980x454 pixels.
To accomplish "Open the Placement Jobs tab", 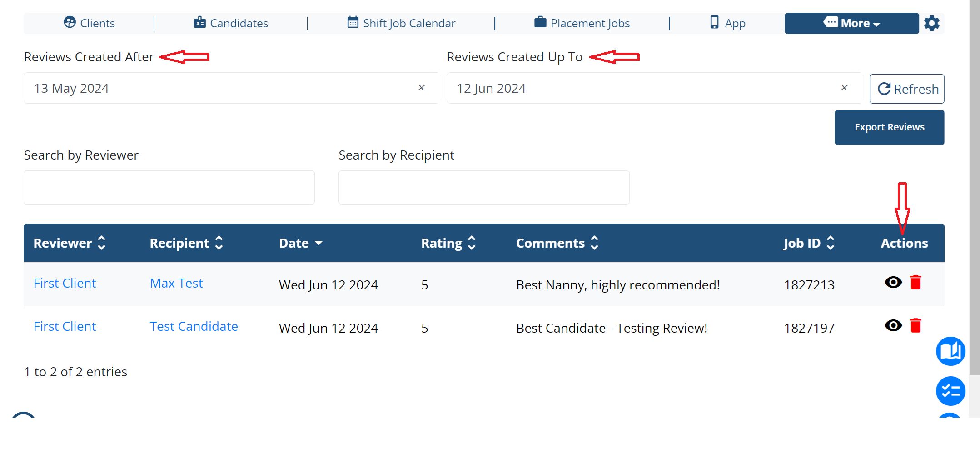I will [x=582, y=23].
